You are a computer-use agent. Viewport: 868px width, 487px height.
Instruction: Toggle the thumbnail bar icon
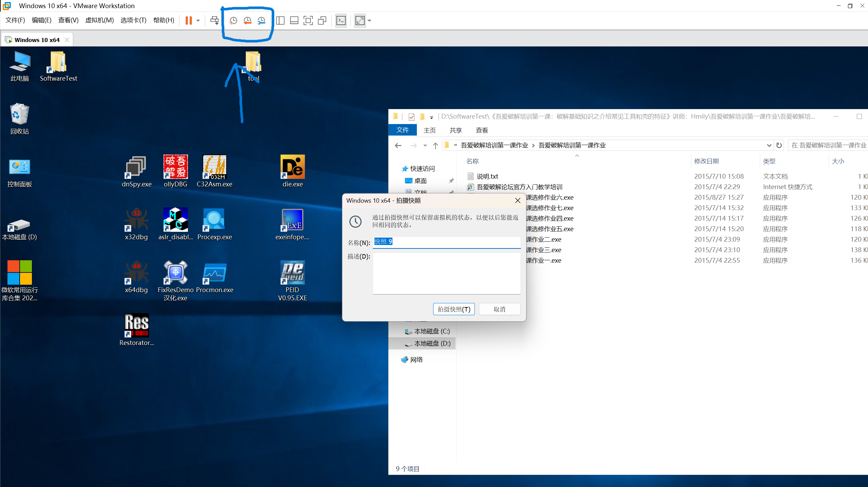pos(294,21)
